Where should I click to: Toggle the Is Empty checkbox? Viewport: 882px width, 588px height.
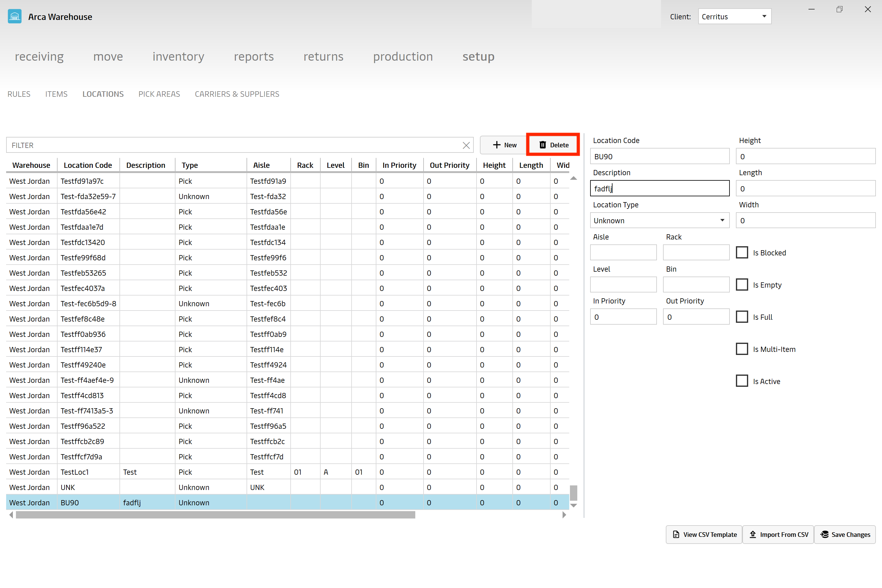coord(742,285)
